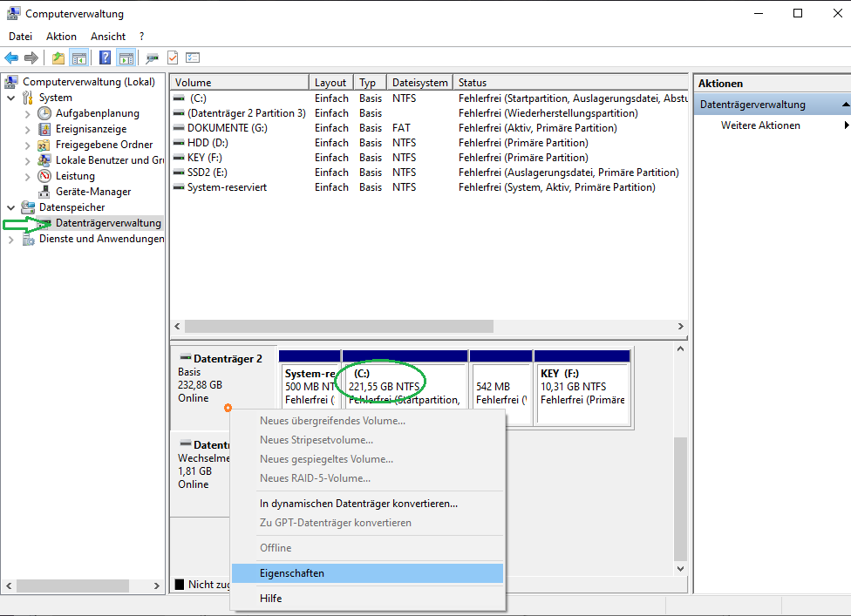Select the 542 MB recovery partition block
Viewport: 851px width, 616px height.
(500, 388)
